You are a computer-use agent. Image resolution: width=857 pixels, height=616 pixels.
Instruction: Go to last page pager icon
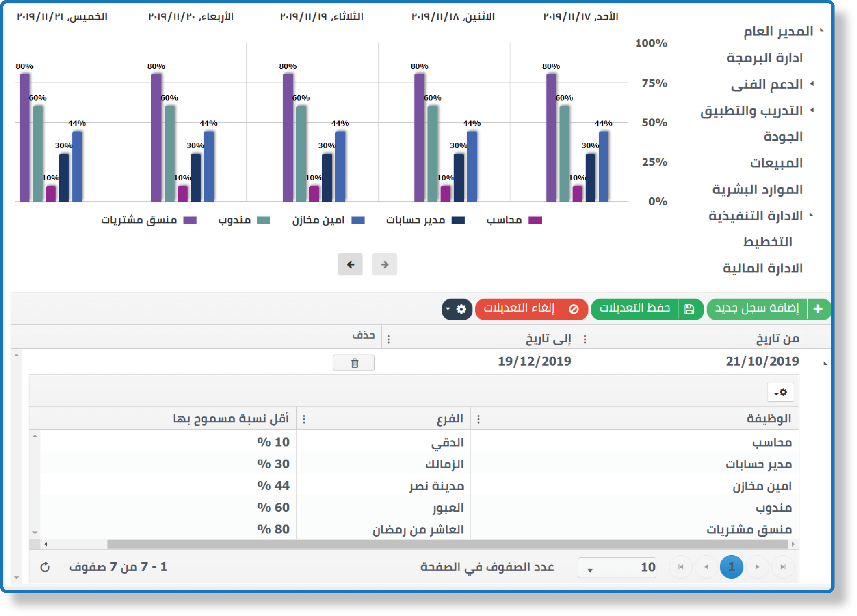[783, 567]
